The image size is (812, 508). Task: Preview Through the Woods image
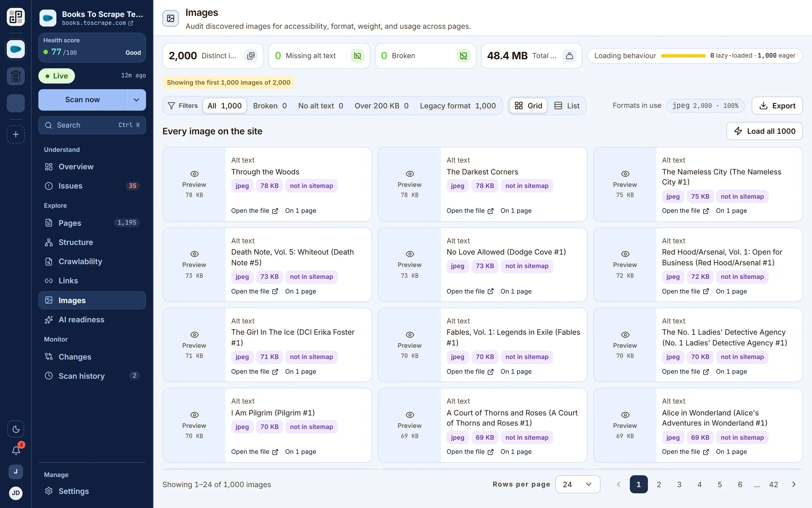194,184
